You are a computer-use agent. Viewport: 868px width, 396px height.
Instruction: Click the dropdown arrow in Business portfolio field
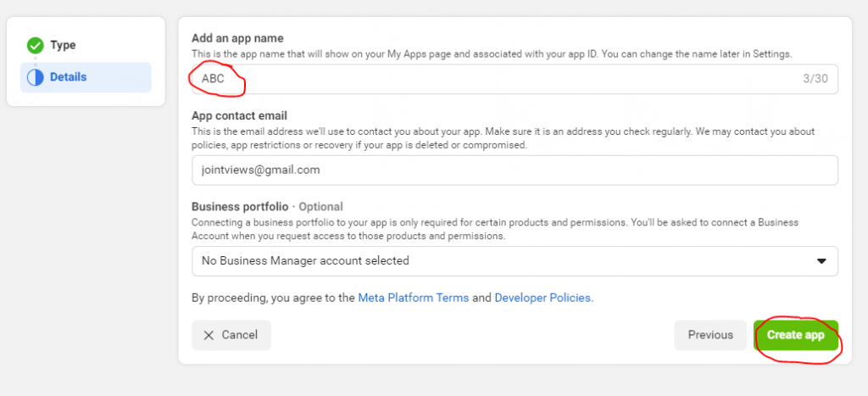point(821,261)
